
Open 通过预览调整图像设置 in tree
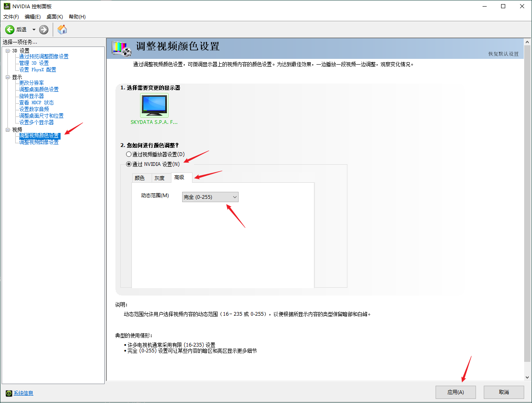(44, 56)
